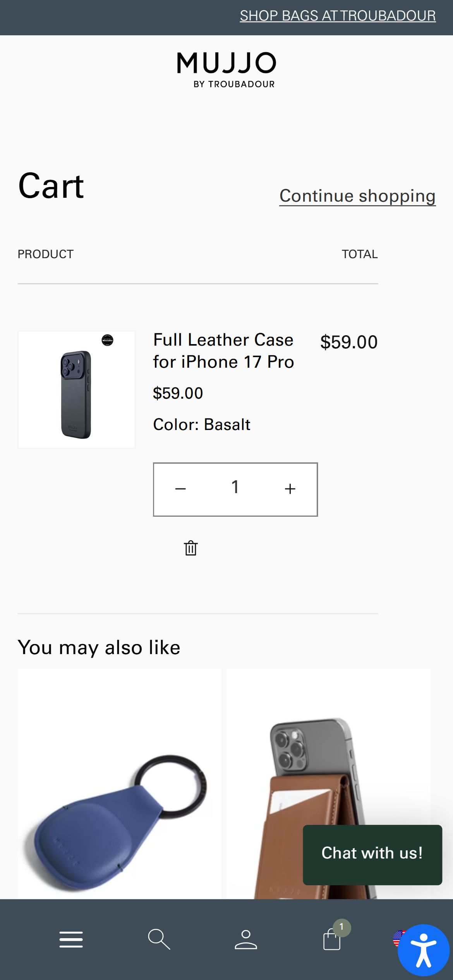Click the Mujjo by Troubadour logo
Image resolution: width=453 pixels, height=980 pixels.
pos(226,70)
